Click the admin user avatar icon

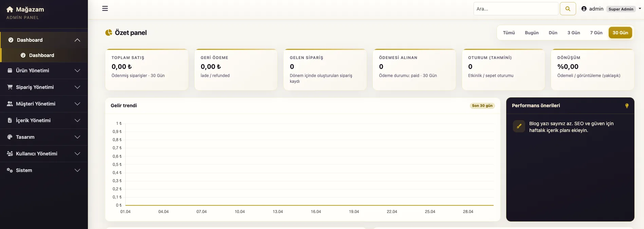(584, 9)
